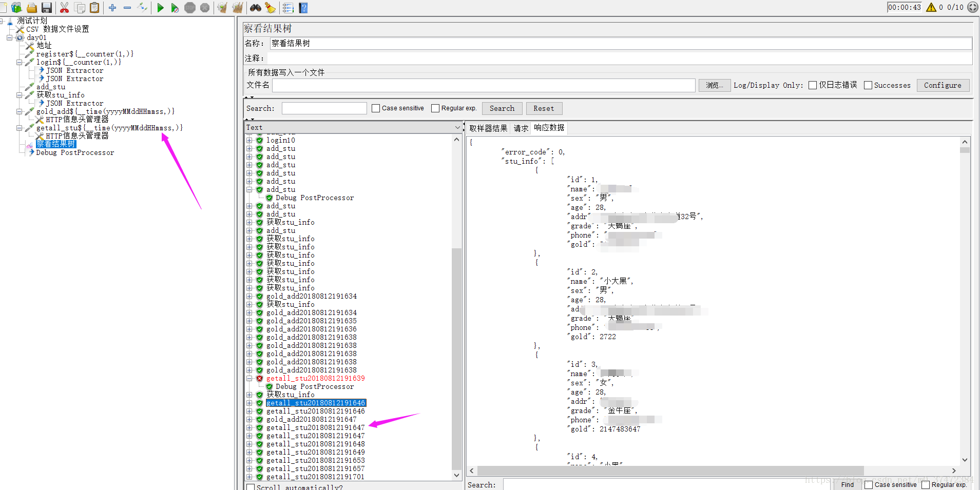Screen dimensions: 980x490
Task: Toggle selected elements with the dropper icon
Action: click(x=143, y=8)
